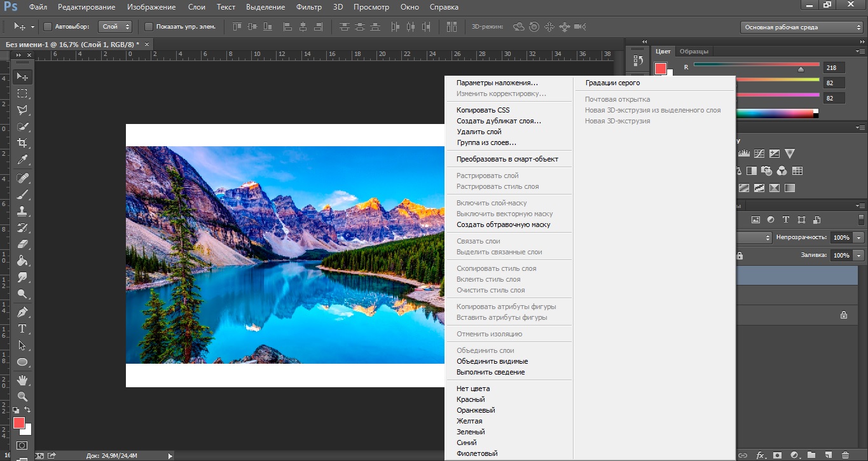
Task: Toggle shape layer filter icon
Action: tap(801, 219)
